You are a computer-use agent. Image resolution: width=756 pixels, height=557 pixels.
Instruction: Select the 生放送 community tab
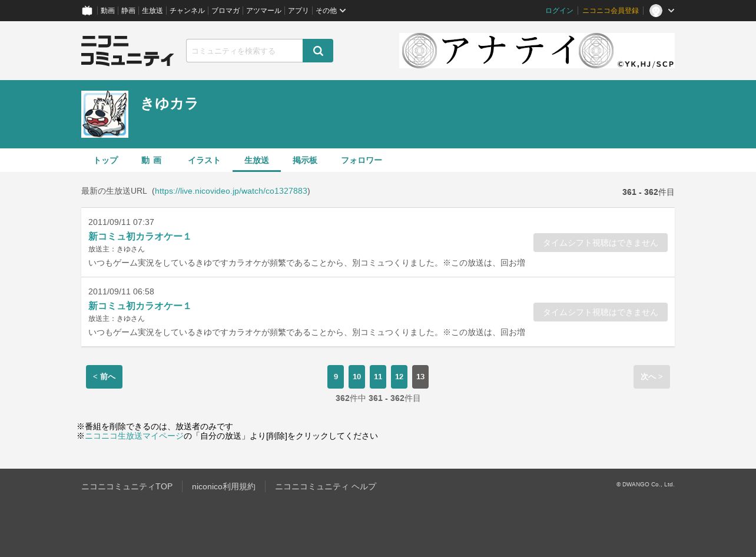257,160
